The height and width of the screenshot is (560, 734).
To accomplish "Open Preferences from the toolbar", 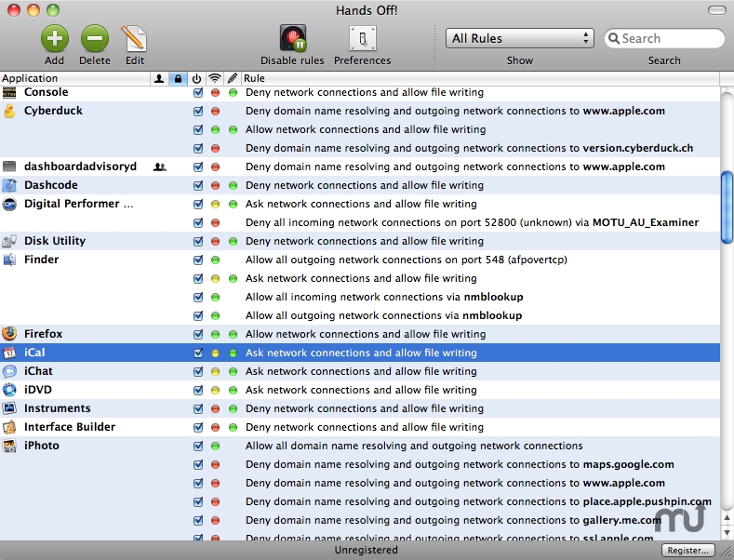I will pos(362,39).
